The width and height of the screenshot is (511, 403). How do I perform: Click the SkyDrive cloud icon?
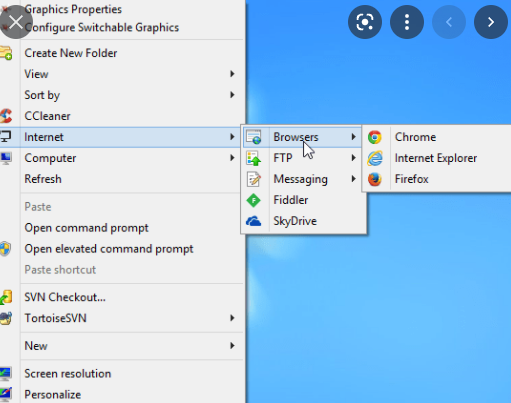(x=254, y=221)
